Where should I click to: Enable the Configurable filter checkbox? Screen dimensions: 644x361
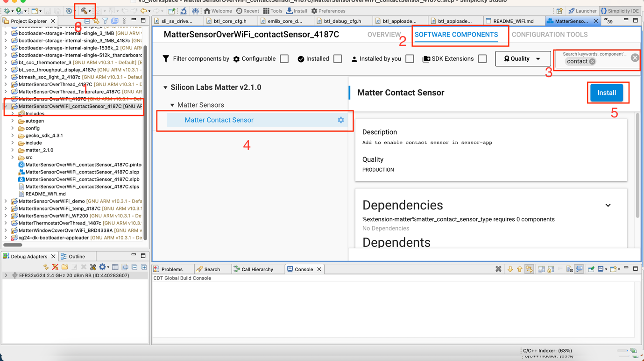pos(284,59)
